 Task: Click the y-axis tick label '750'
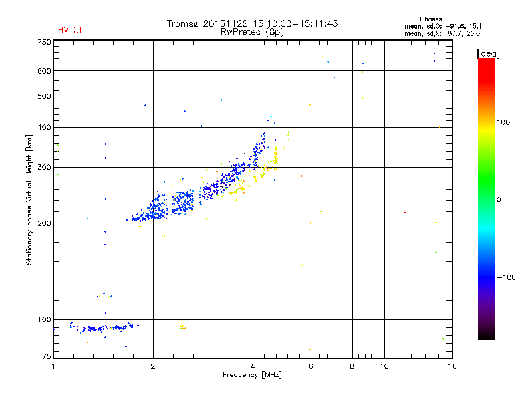(44, 42)
